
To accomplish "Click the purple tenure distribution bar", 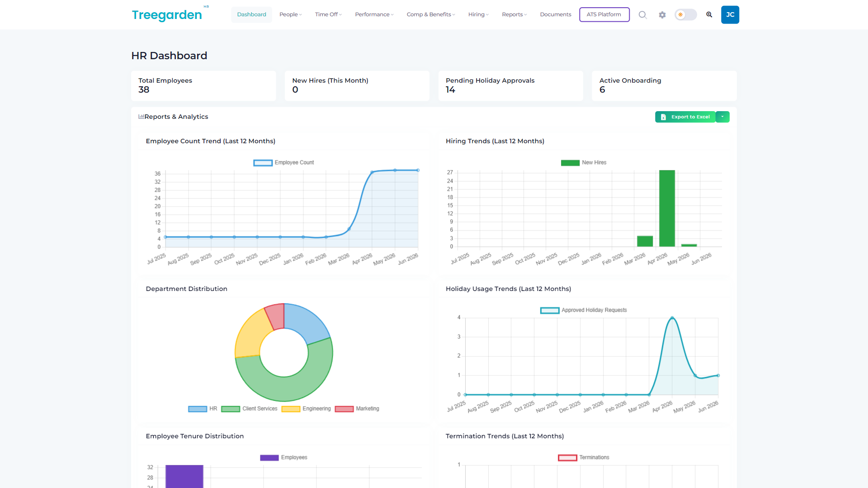I will pos(184,476).
